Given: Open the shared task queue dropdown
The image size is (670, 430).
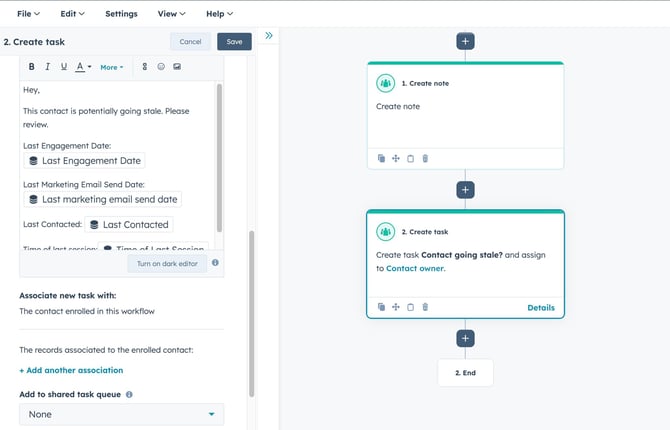Looking at the screenshot, I should (x=121, y=414).
